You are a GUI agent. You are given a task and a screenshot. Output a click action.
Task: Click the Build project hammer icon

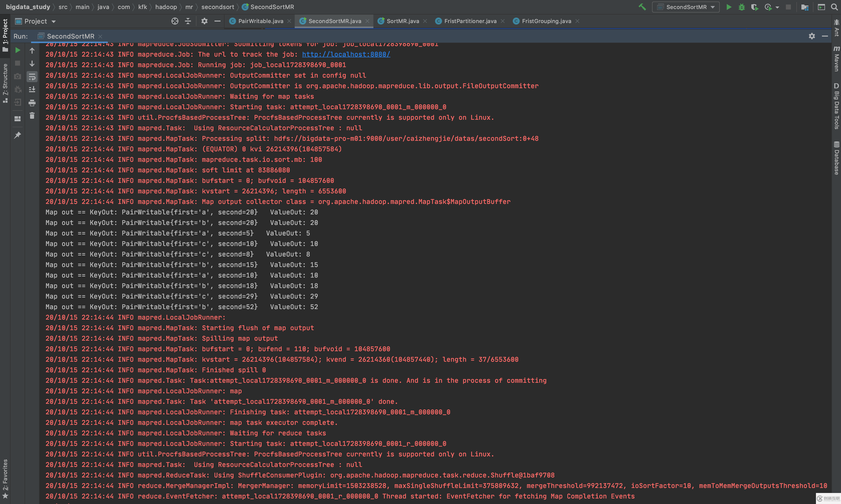click(x=642, y=7)
